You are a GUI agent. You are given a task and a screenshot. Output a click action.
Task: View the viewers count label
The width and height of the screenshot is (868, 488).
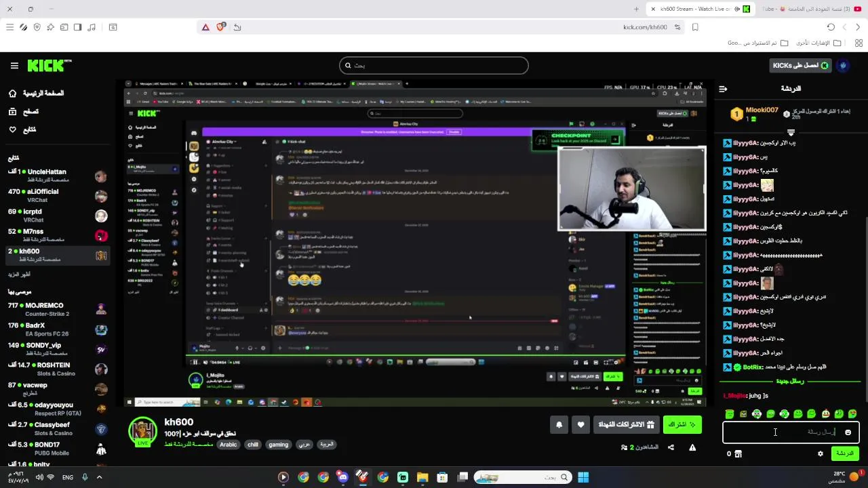pyautogui.click(x=639, y=447)
